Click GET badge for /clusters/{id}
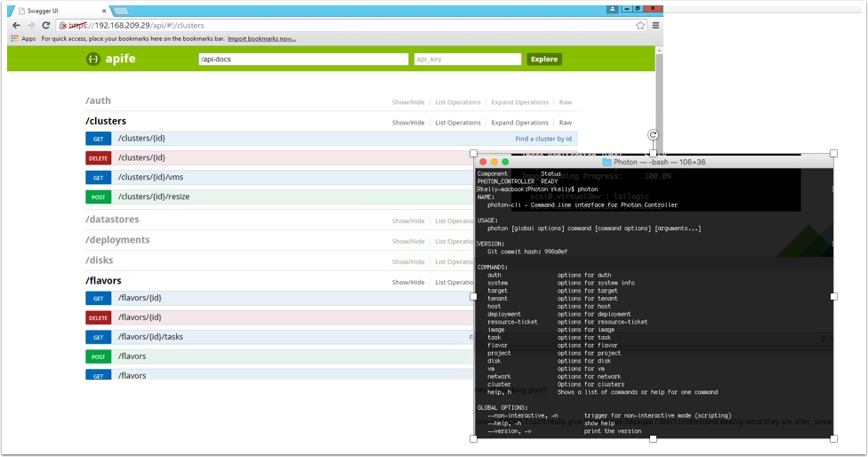Viewport: 868px width, 457px height. coord(98,139)
